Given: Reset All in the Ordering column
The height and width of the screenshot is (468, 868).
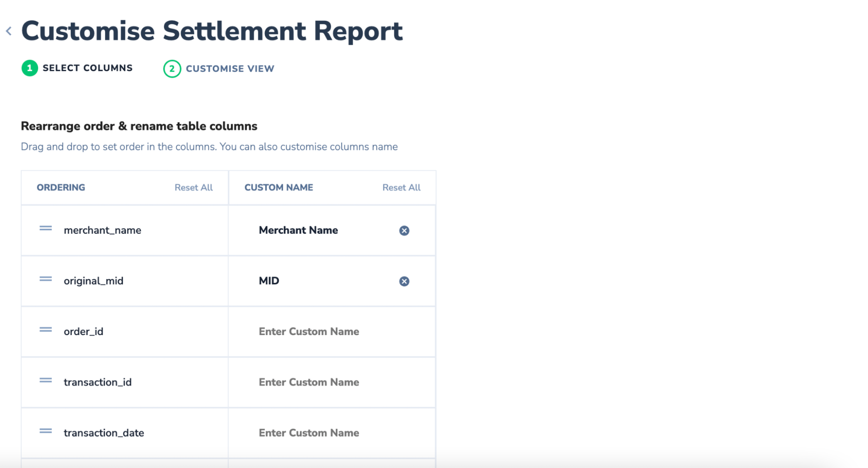Looking at the screenshot, I should pyautogui.click(x=194, y=187).
